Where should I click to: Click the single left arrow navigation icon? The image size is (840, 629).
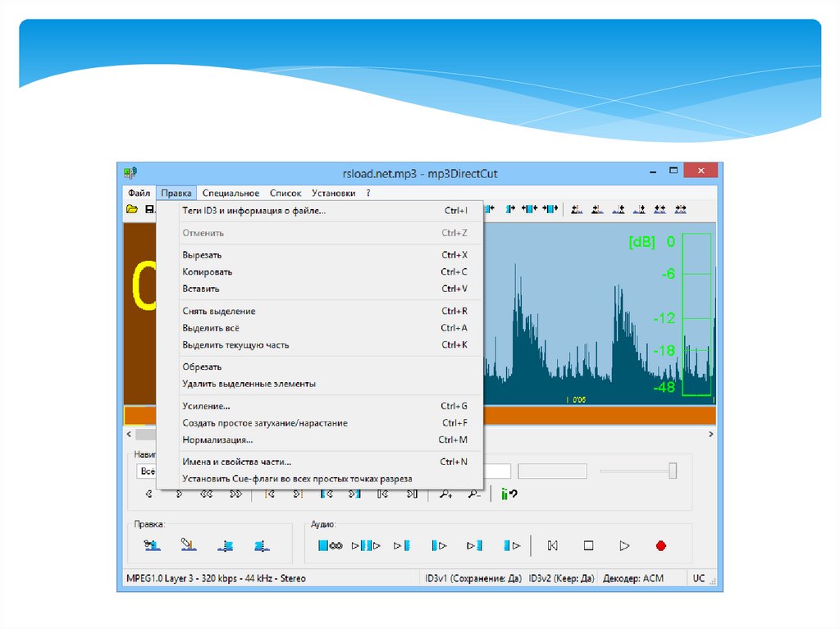click(149, 494)
